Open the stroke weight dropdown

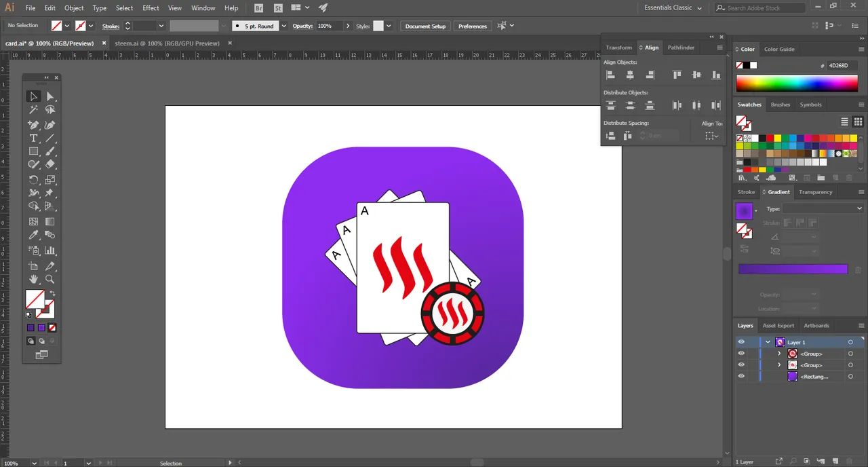click(161, 26)
